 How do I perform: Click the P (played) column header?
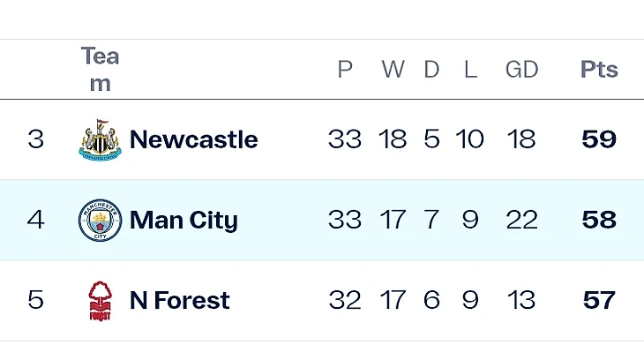point(345,70)
